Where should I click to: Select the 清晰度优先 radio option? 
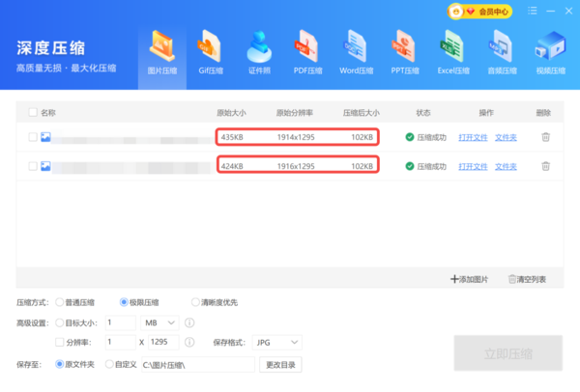(x=195, y=302)
